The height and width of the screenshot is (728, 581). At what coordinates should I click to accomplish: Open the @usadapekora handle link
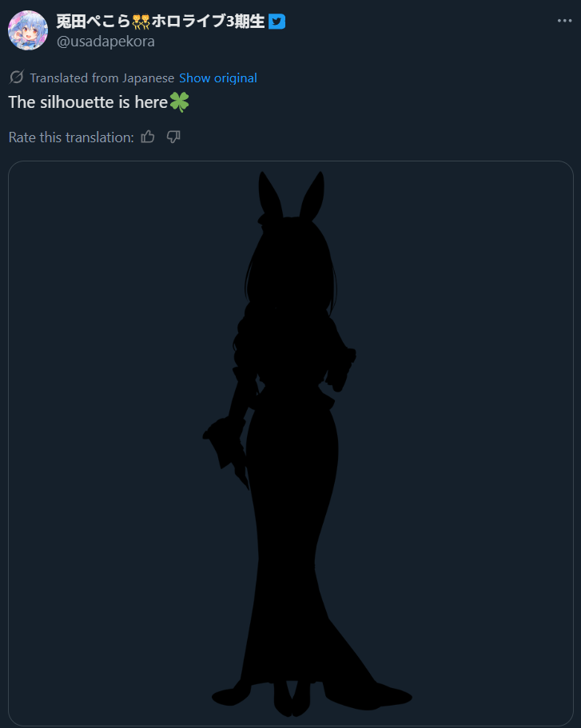point(105,42)
